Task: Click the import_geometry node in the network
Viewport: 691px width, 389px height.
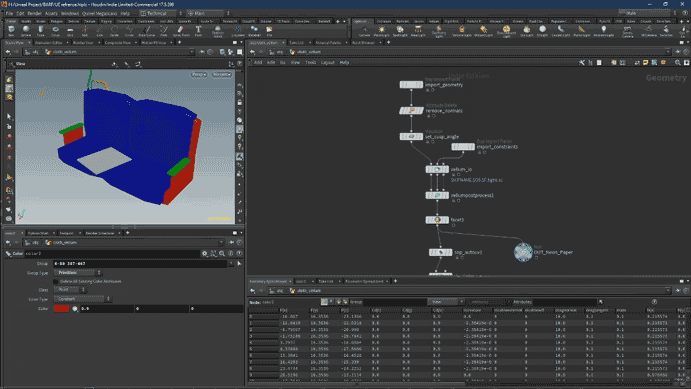Action: (411, 85)
